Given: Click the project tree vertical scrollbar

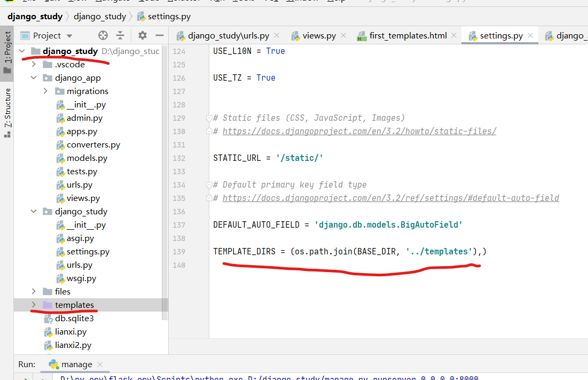Looking at the screenshot, I should pos(165,182).
